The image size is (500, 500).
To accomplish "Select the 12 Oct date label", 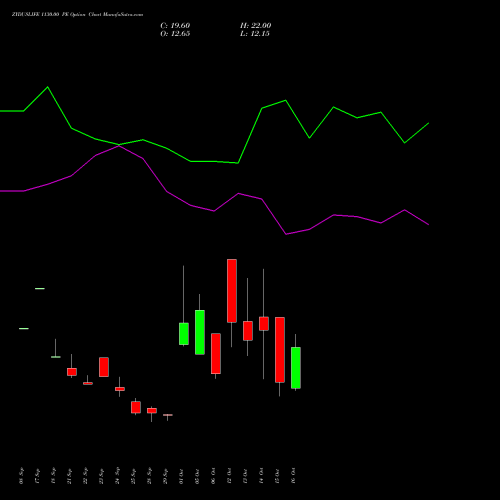I will pyautogui.click(x=230, y=476).
